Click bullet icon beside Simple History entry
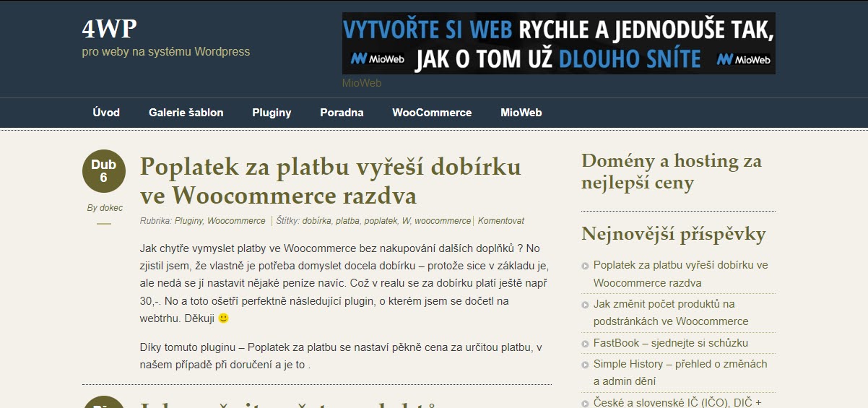This screenshot has width=868, height=408. (585, 365)
